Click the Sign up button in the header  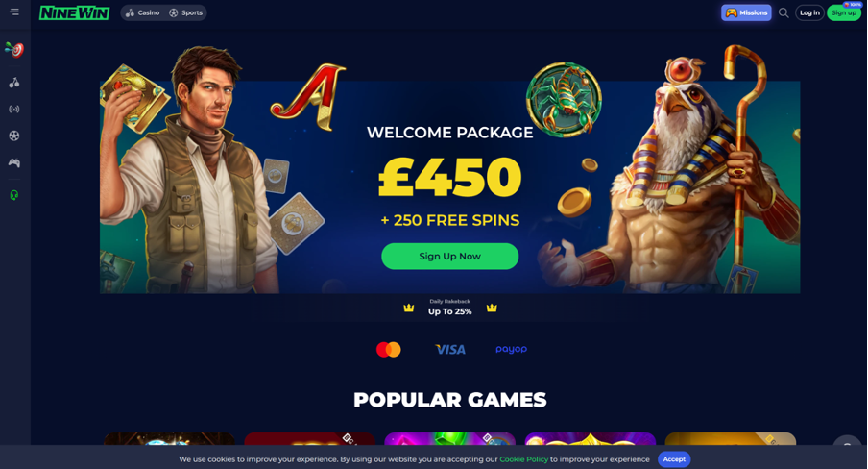coord(844,12)
